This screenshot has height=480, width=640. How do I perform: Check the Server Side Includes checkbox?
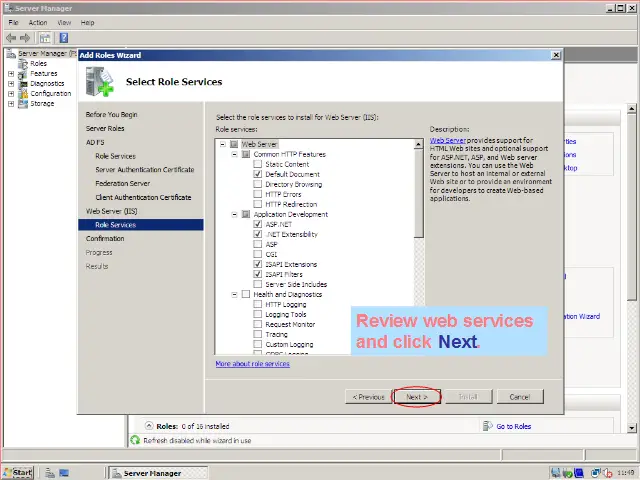point(258,284)
